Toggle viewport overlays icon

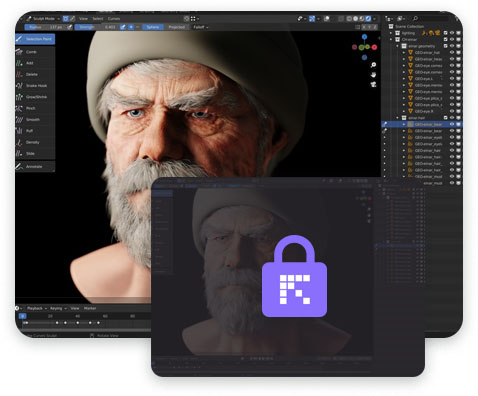327,19
